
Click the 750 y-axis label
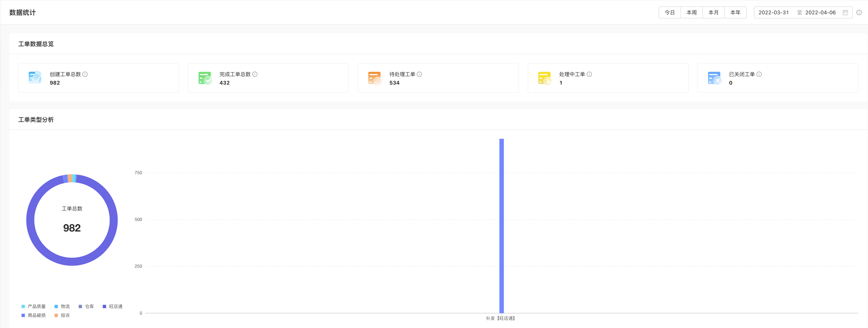click(x=138, y=173)
